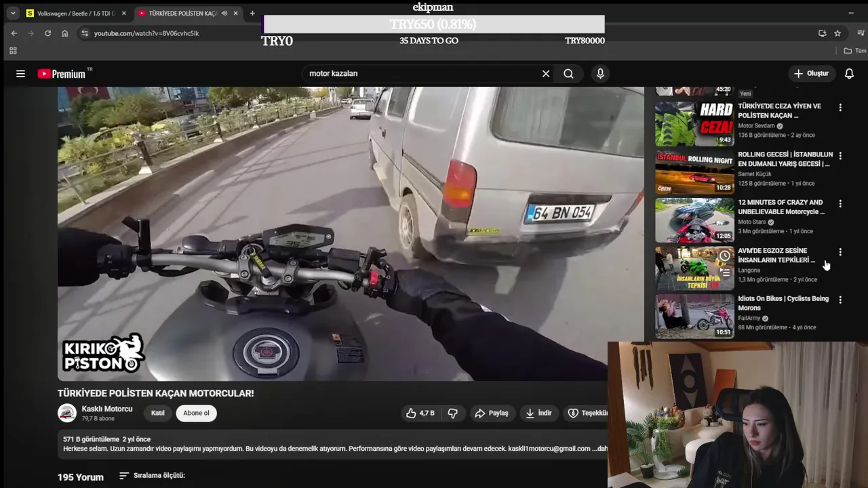Open 12 MINUTES OF CRAZY video title

click(781, 207)
